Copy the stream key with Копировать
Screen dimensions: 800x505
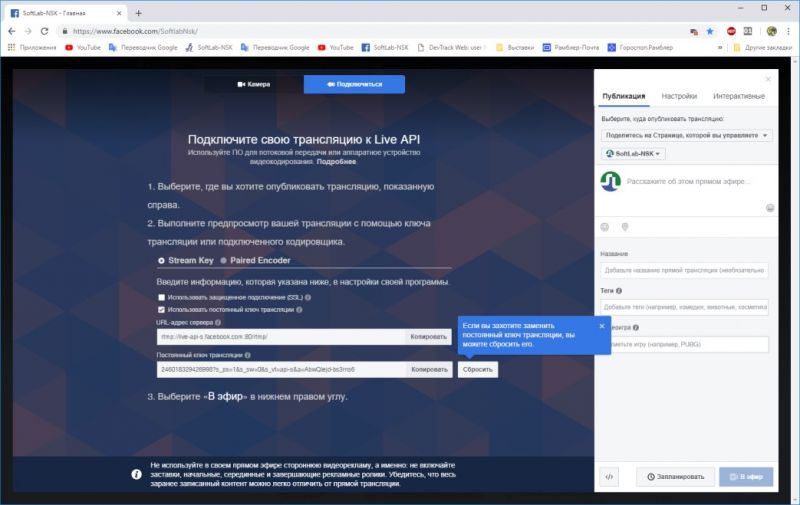429,369
